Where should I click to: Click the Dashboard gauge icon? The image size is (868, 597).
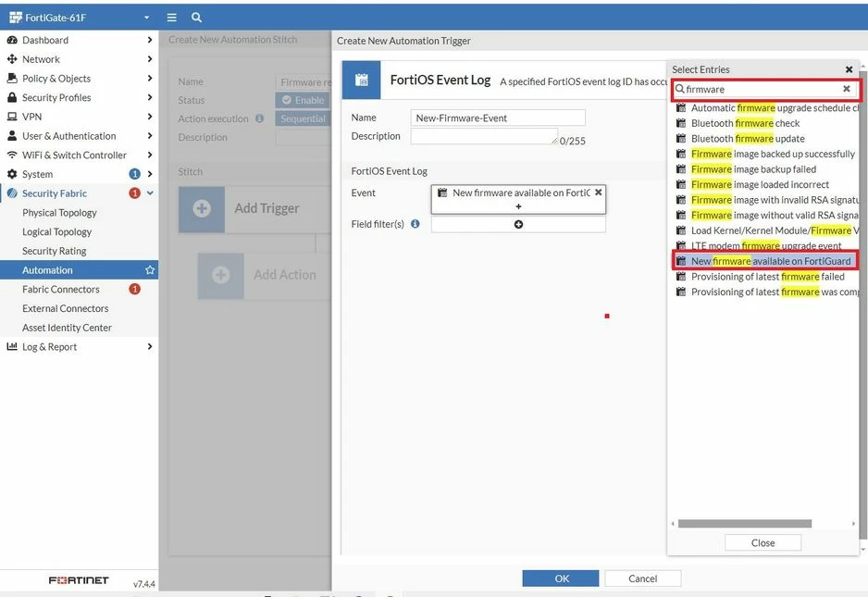pyautogui.click(x=12, y=40)
